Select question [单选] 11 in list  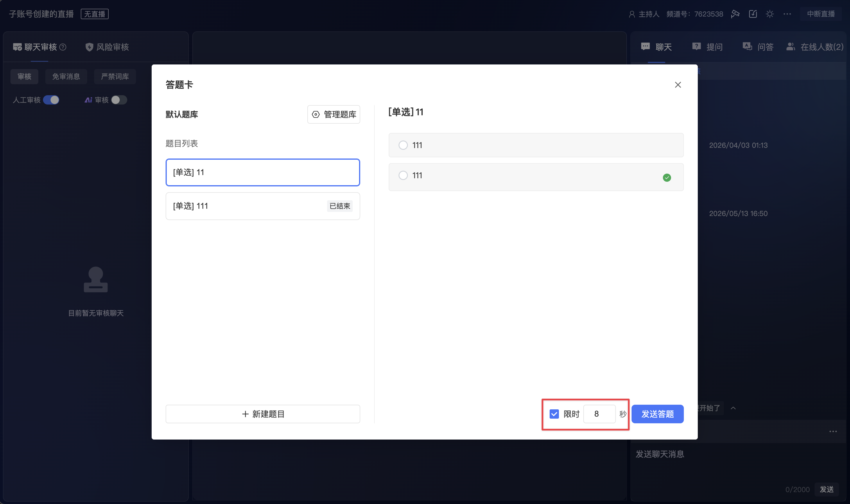[263, 172]
